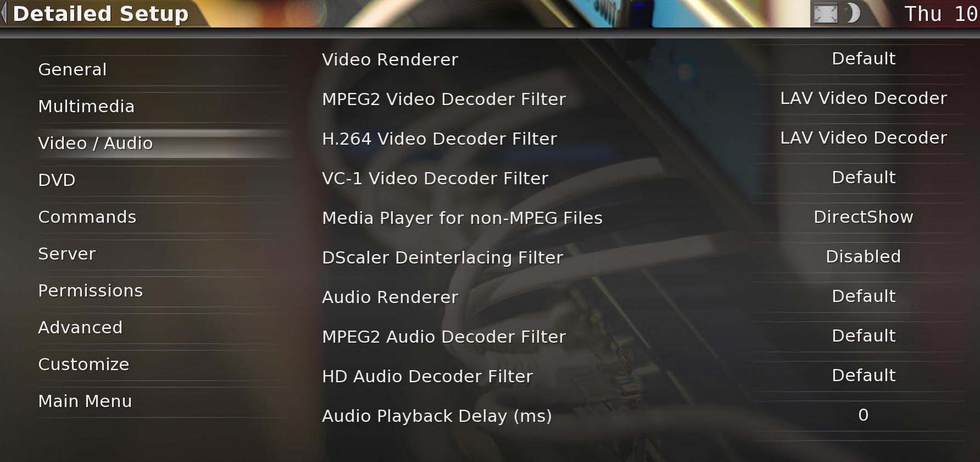Click the fullscreen toggle icon in header
Viewport: 980px width, 462px height.
click(825, 14)
